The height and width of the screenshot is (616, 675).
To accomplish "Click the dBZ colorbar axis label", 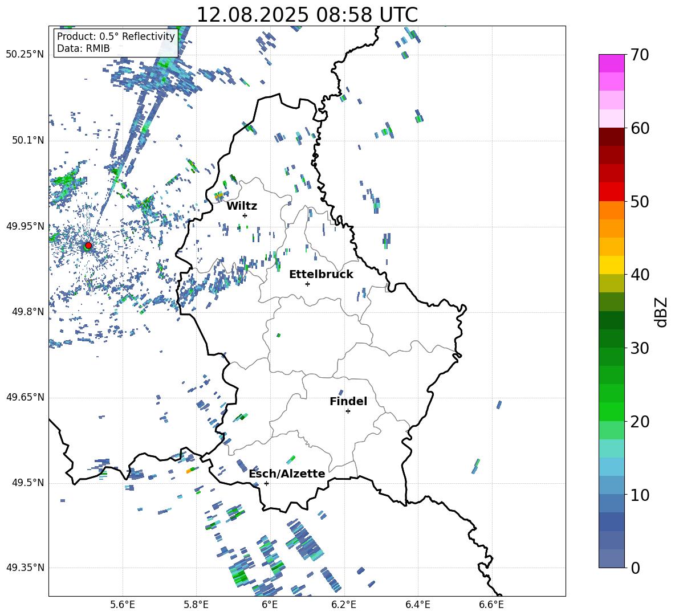I will [661, 312].
